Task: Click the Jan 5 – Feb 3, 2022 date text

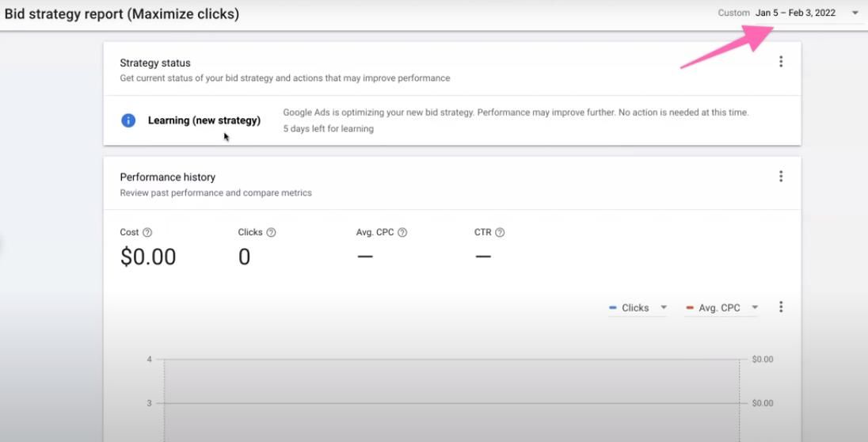Action: [x=795, y=13]
